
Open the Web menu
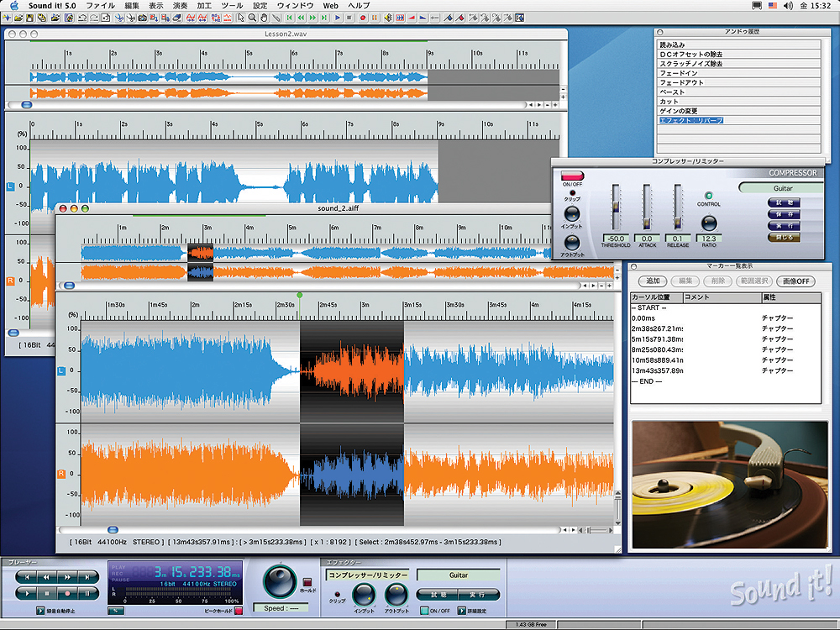pos(330,5)
